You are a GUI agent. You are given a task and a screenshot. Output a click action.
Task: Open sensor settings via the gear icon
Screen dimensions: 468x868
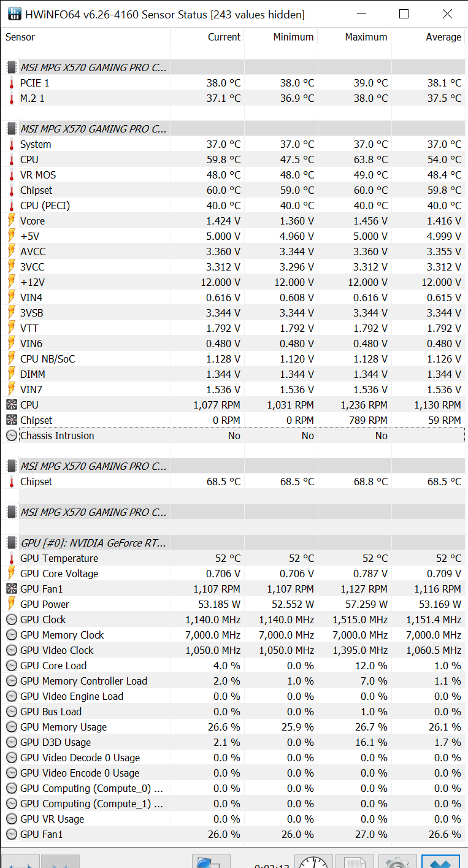[x=397, y=861]
